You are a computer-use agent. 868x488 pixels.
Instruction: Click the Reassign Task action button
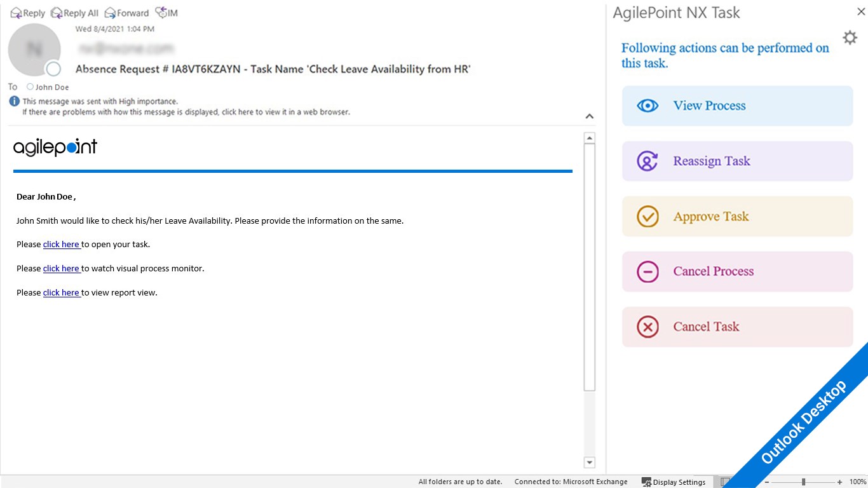coord(737,161)
